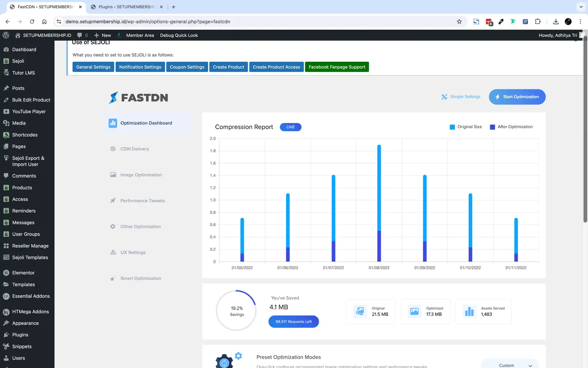The image size is (588, 368).
Task: Click the Assets Served bar-chart icon
Action: 469,311
